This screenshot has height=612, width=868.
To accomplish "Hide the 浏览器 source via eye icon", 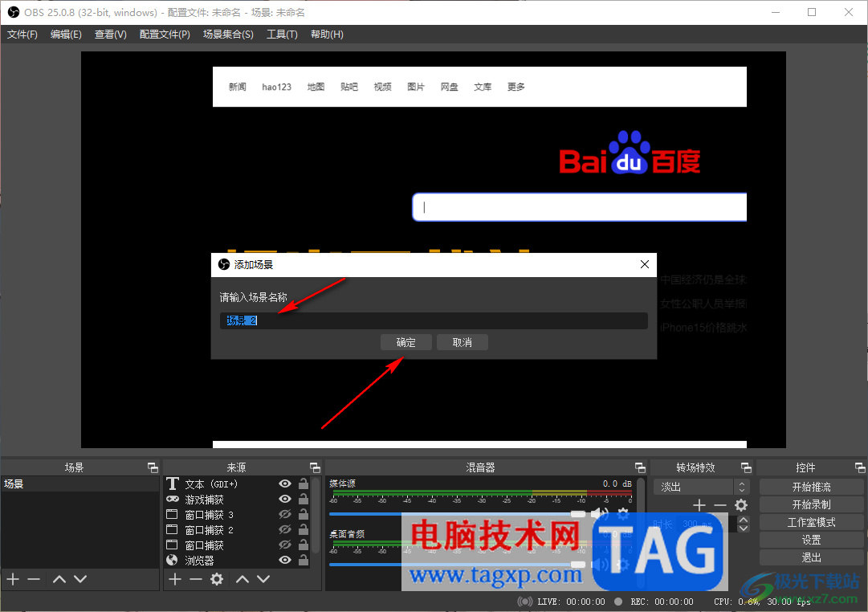I will pyautogui.click(x=284, y=560).
